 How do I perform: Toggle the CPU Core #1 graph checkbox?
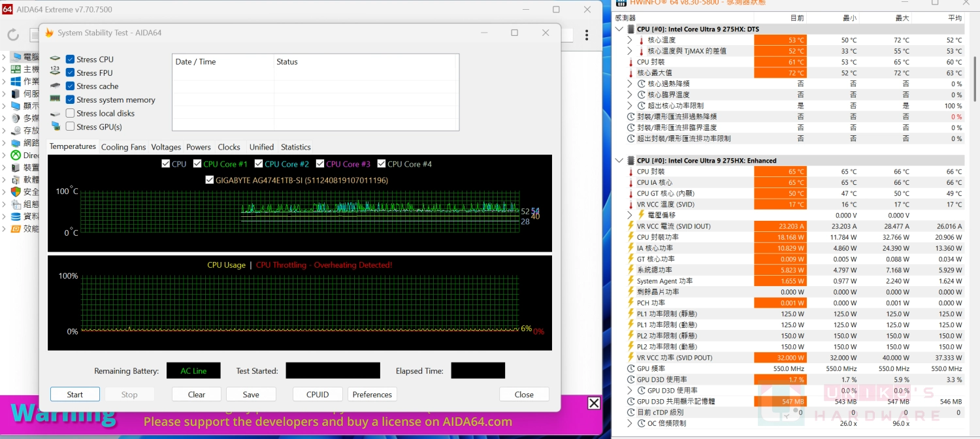click(x=197, y=164)
